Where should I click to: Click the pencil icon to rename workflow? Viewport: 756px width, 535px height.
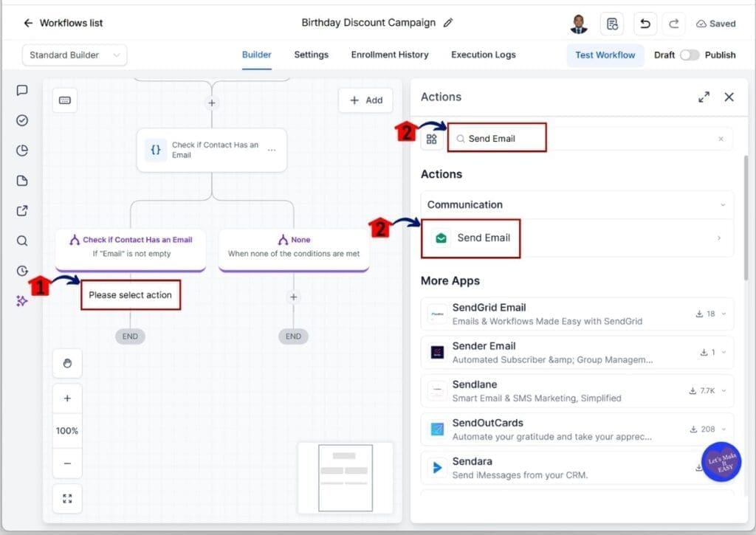tap(448, 23)
